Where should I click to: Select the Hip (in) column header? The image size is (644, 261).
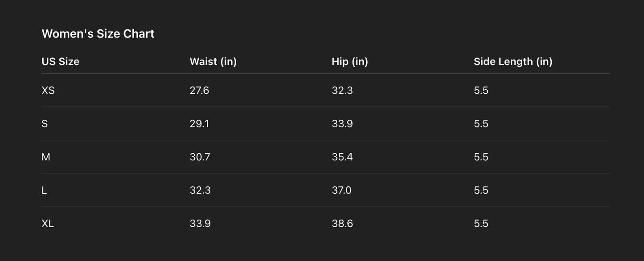(350, 61)
